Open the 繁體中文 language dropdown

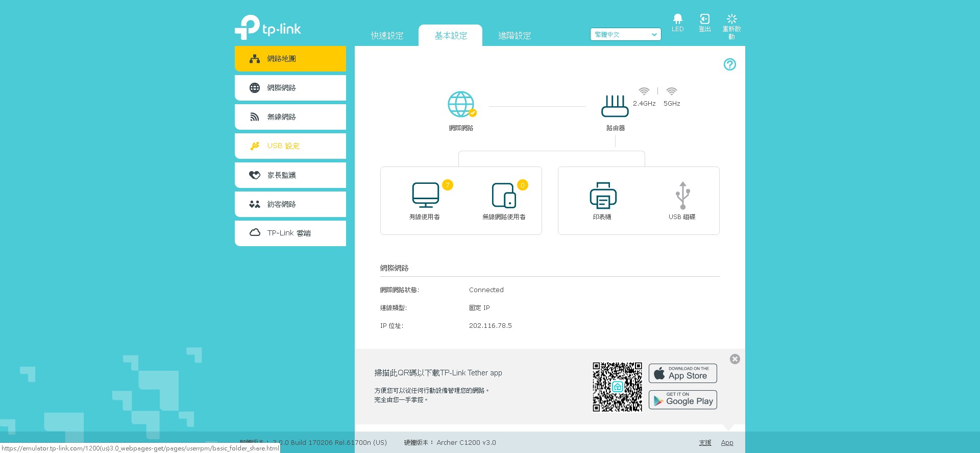click(626, 34)
